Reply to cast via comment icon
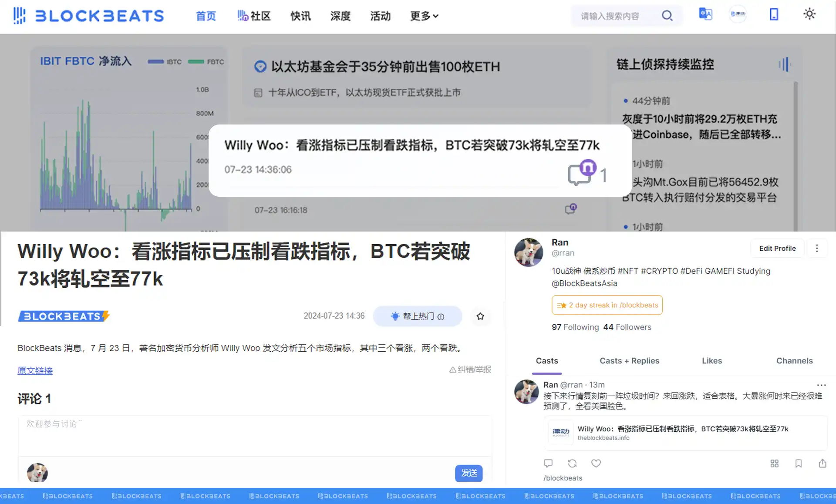The width and height of the screenshot is (836, 504). click(x=548, y=463)
